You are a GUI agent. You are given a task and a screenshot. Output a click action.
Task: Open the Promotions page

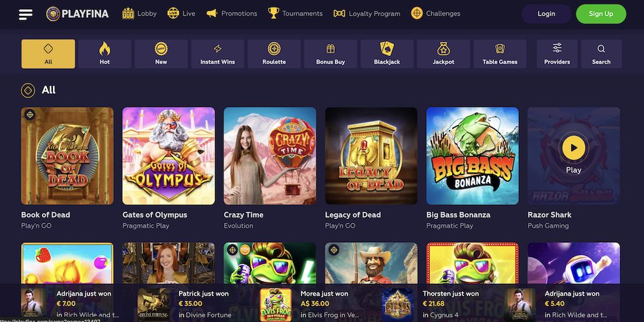(x=232, y=14)
